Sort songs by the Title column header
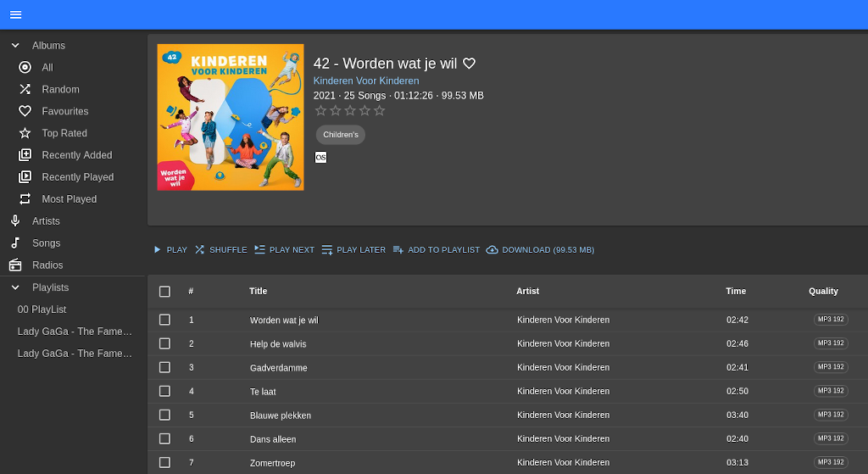868x474 pixels. [259, 291]
